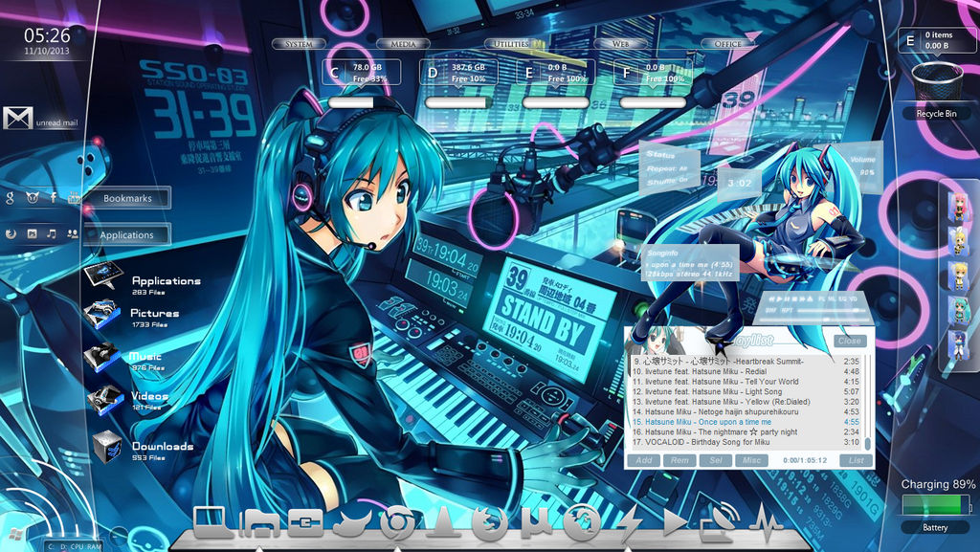
Task: Select the pink-haired character thumbnail
Action: [x=957, y=208]
